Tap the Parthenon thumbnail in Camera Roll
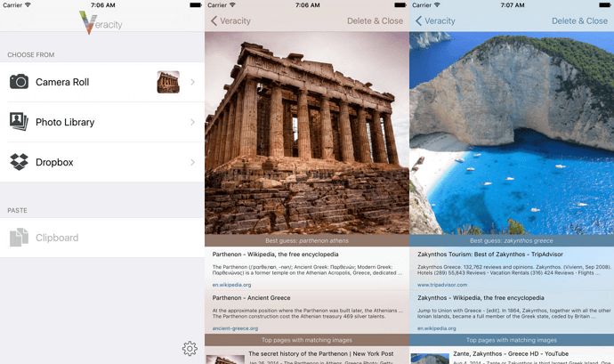 pos(168,82)
